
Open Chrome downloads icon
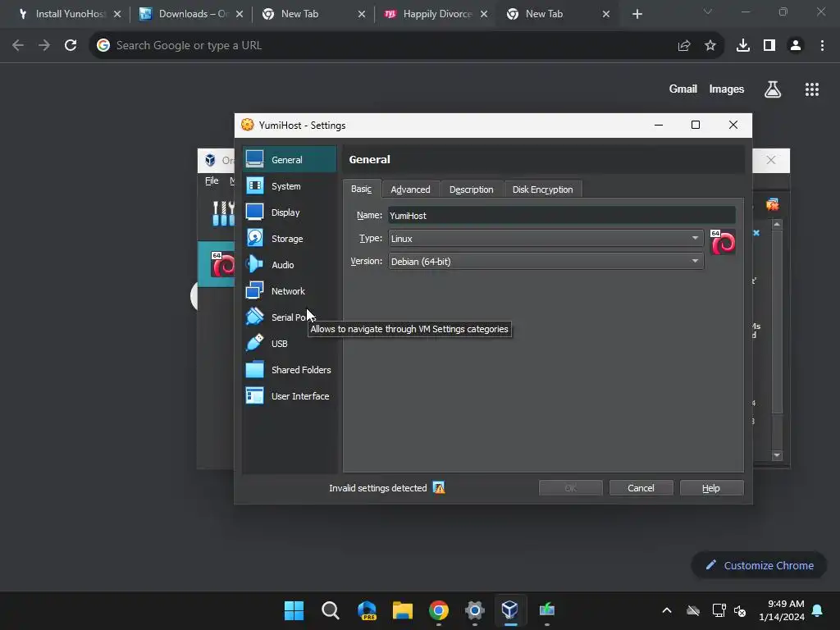pyautogui.click(x=742, y=46)
